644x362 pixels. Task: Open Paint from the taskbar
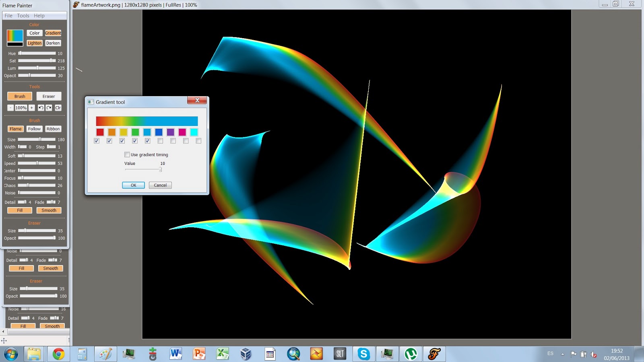coord(105,354)
